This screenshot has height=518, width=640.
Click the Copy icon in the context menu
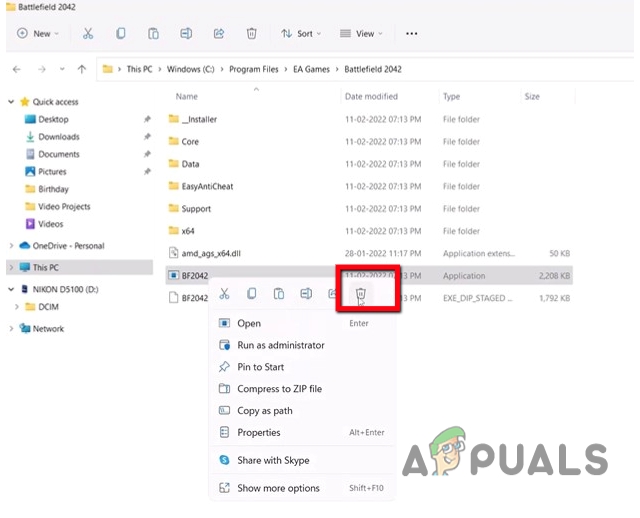click(252, 293)
